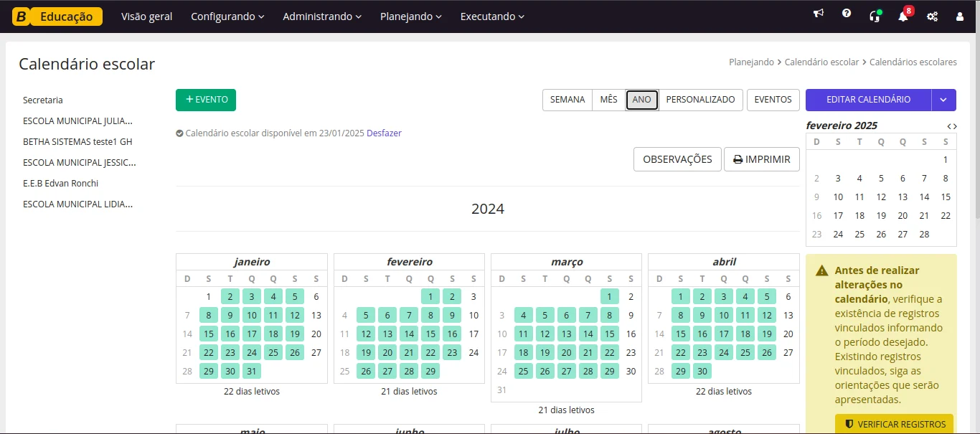Click the abril month header
This screenshot has width=980, height=434.
coord(724,262)
